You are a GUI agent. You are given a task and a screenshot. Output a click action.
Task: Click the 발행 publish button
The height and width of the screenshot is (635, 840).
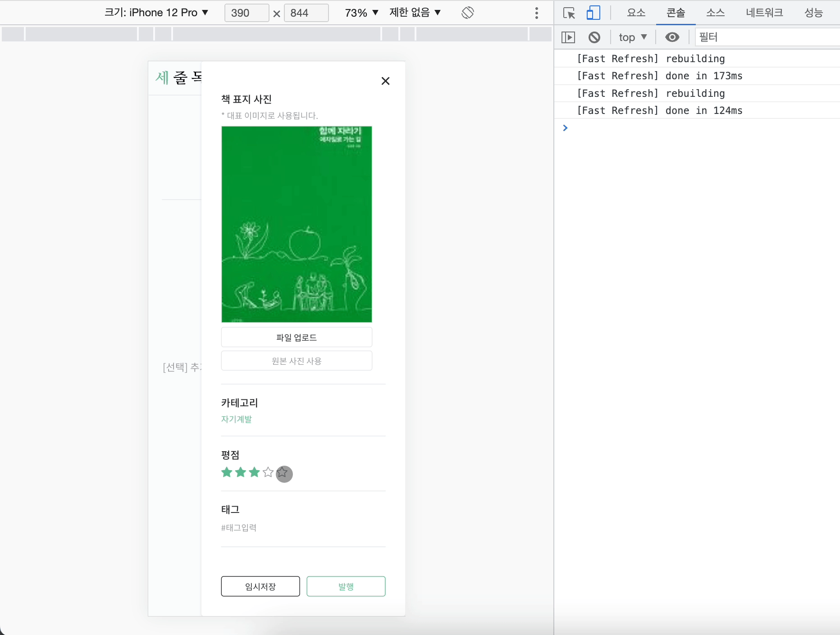pos(346,586)
